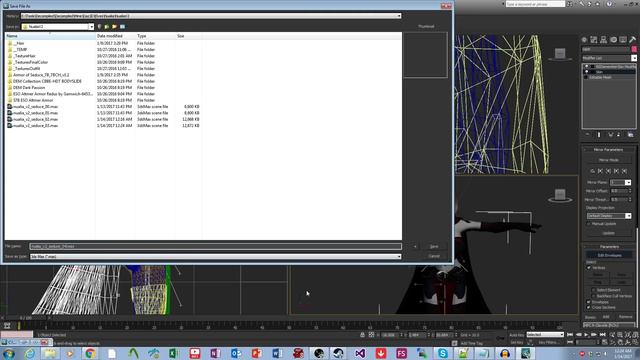Select the DEM Dark Passion folder

coord(29,87)
